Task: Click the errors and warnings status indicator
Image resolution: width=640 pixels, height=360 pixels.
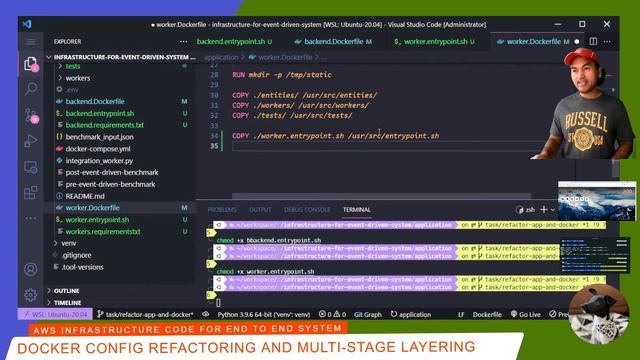Action: tap(332, 314)
